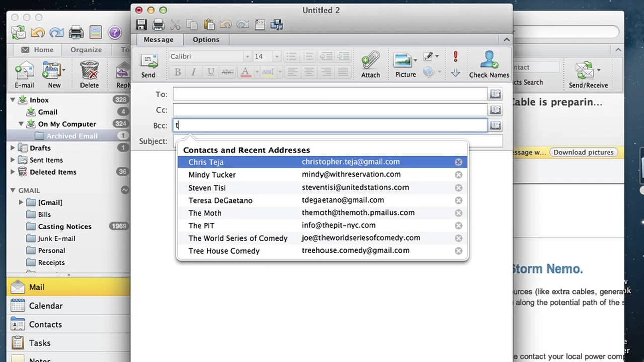
Task: Click the Send button in the ribbon
Action: [148, 65]
